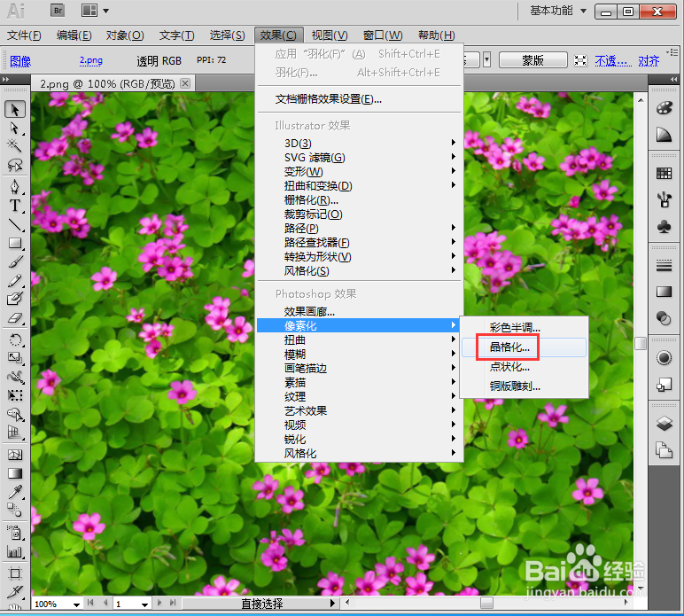Screen dimensions: 684x616
Task: Open Adobe Bridge via Br icon
Action: pos(57,11)
